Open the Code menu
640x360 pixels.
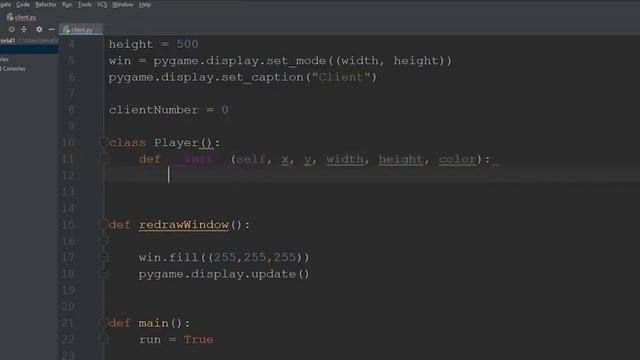(x=23, y=4)
